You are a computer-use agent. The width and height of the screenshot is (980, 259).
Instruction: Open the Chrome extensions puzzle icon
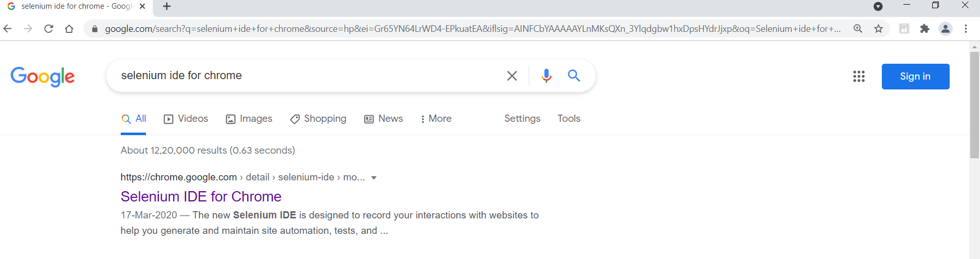924,29
